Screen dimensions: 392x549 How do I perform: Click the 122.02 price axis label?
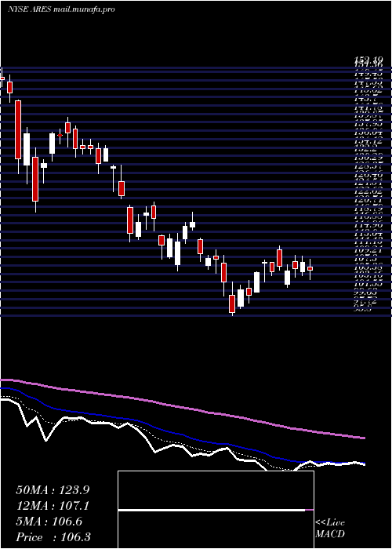tap(369, 192)
